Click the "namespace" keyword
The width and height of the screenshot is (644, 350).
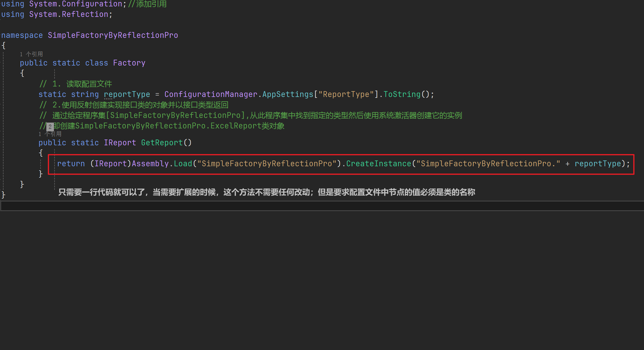(x=22, y=35)
